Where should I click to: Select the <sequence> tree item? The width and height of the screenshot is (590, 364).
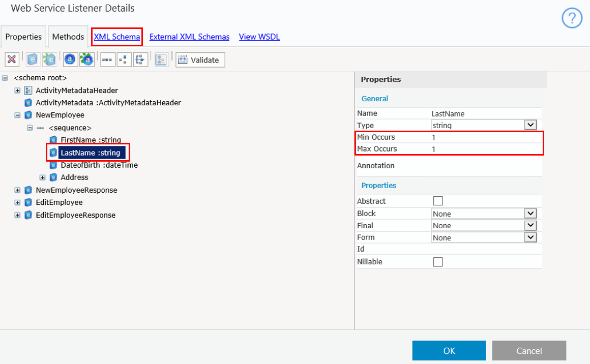(x=70, y=128)
